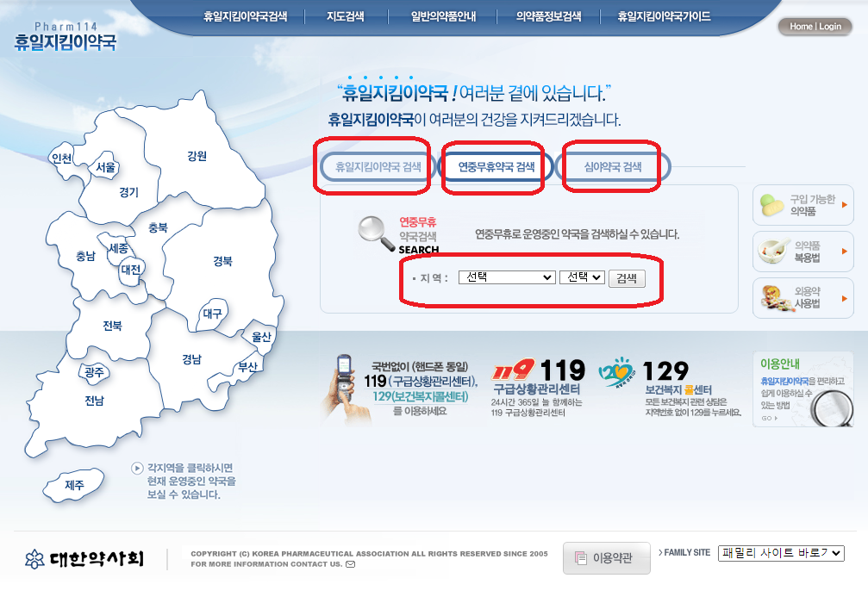Click the 검색 search button
This screenshot has width=868, height=603.
627,278
